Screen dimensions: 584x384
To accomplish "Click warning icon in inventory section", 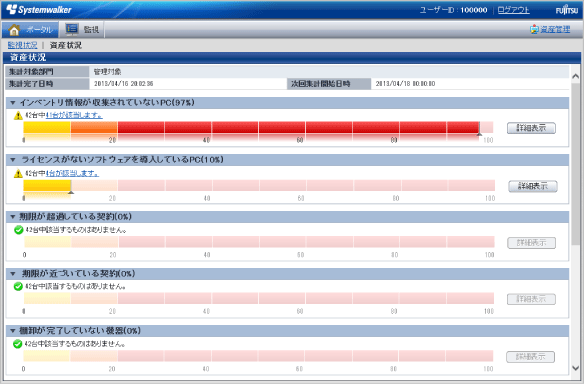I will pos(18,115).
